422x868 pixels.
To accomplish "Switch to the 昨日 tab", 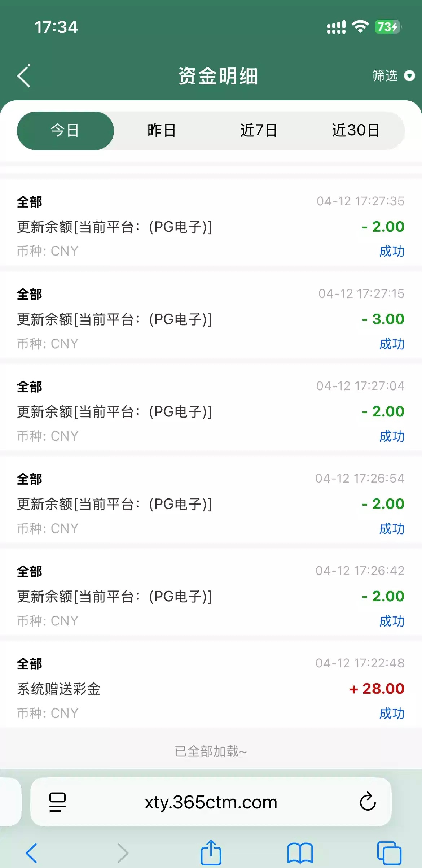I will [x=162, y=131].
